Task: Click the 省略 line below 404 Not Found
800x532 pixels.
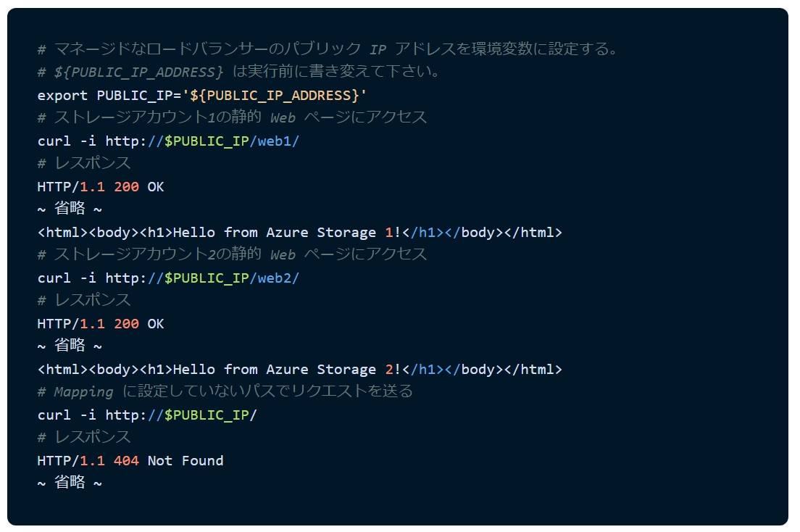Action: point(70,483)
